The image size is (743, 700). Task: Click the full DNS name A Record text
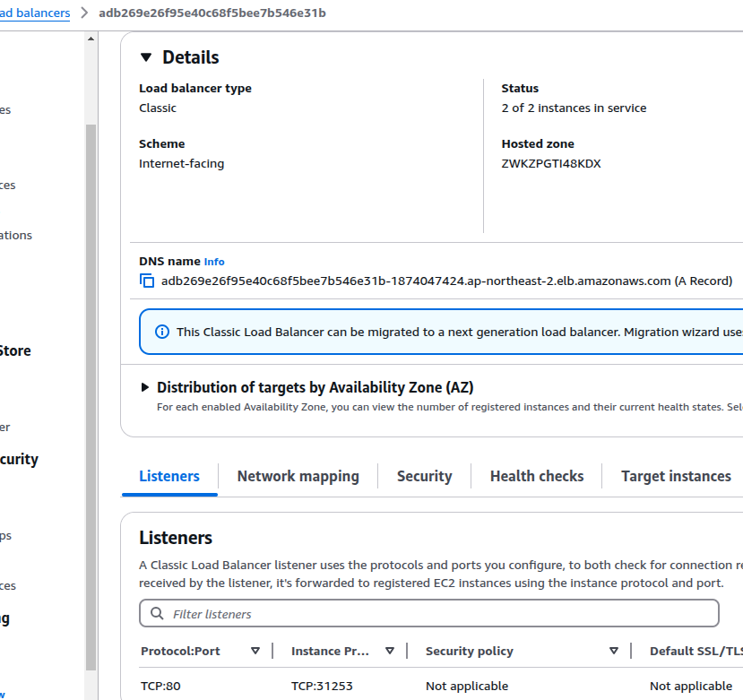[447, 281]
